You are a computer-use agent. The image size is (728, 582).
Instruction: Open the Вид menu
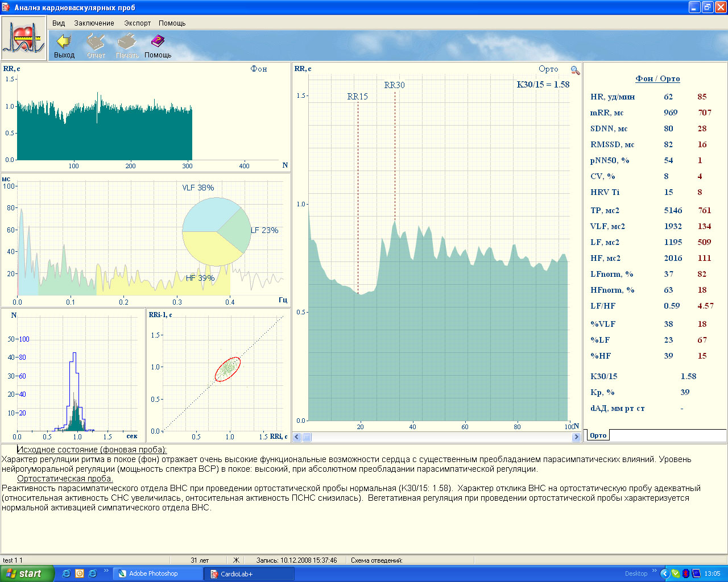click(59, 23)
